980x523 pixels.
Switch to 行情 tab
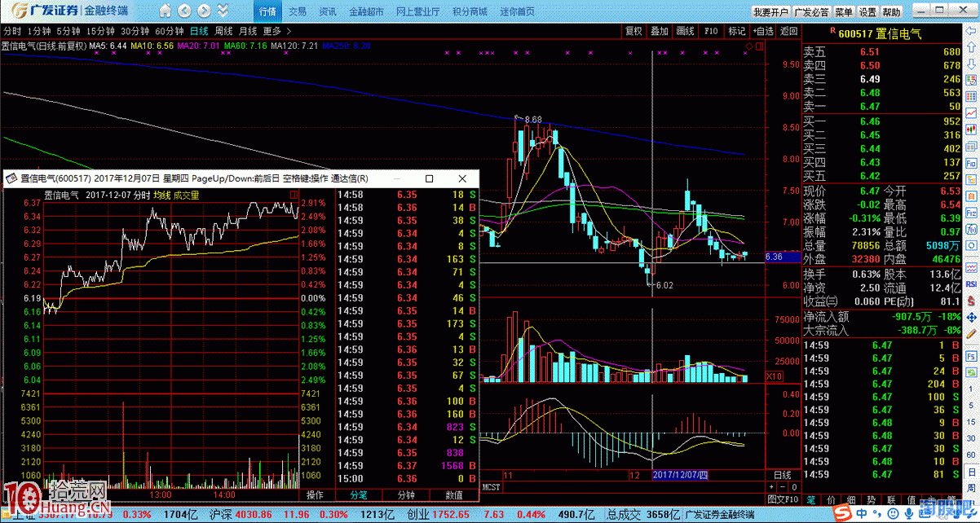click(x=267, y=12)
